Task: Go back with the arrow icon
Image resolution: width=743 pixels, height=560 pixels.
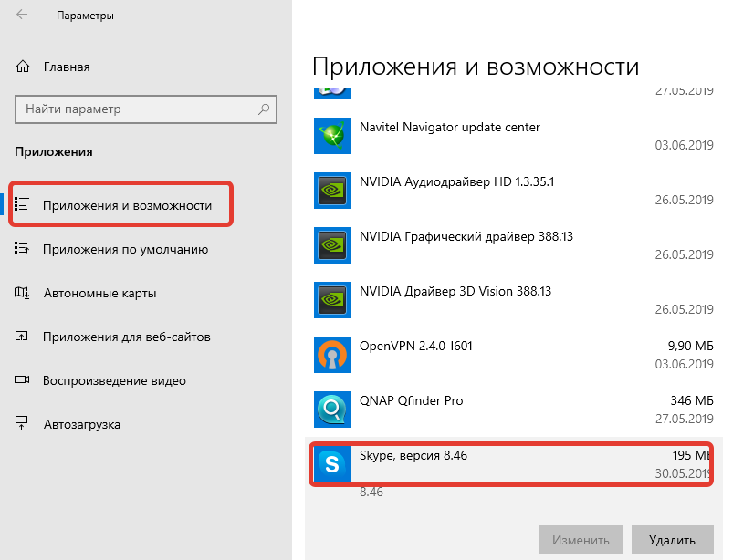Action: pyautogui.click(x=22, y=15)
